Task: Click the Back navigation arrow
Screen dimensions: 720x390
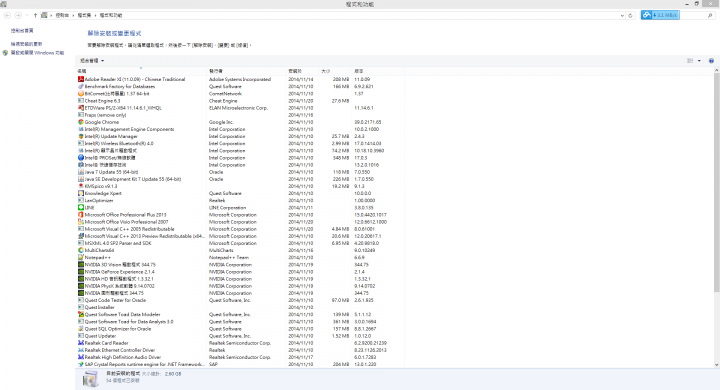Action: 7,15
